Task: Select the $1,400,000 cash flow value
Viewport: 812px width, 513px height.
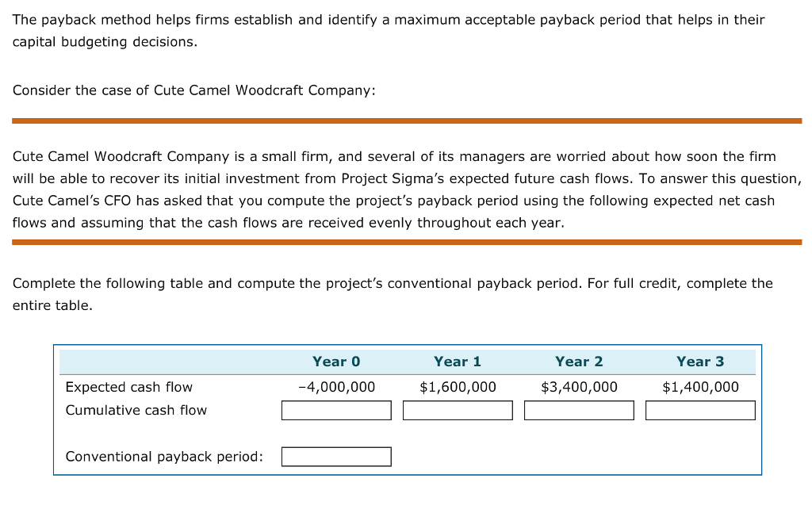Action: click(700, 387)
